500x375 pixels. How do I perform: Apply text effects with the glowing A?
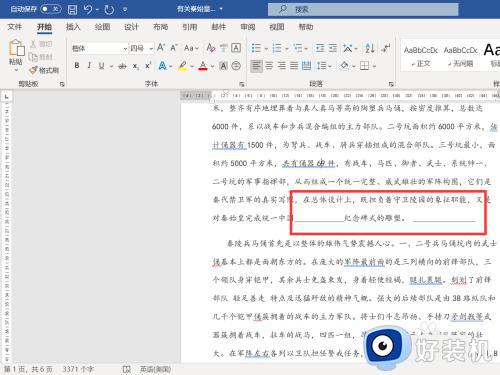pyautogui.click(x=162, y=66)
